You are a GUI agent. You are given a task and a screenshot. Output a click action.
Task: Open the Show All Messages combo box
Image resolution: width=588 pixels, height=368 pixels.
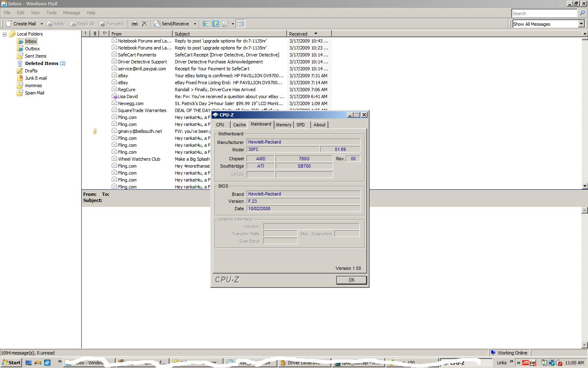(x=548, y=24)
